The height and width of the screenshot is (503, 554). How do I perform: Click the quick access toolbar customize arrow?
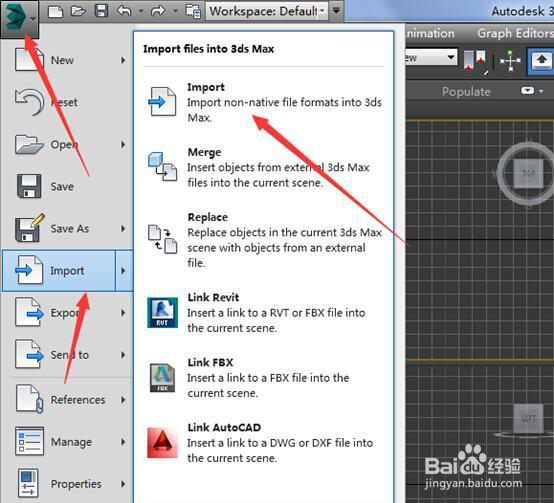click(336, 11)
